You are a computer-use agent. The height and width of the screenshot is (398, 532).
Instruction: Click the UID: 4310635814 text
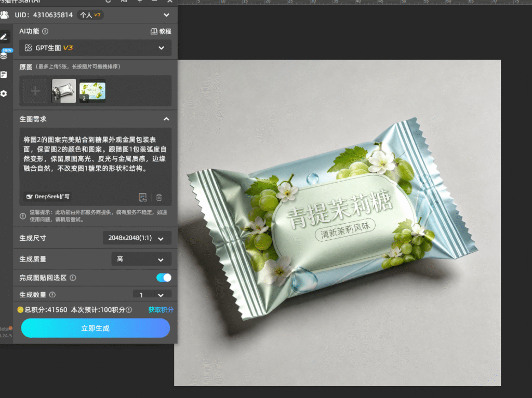(x=44, y=15)
